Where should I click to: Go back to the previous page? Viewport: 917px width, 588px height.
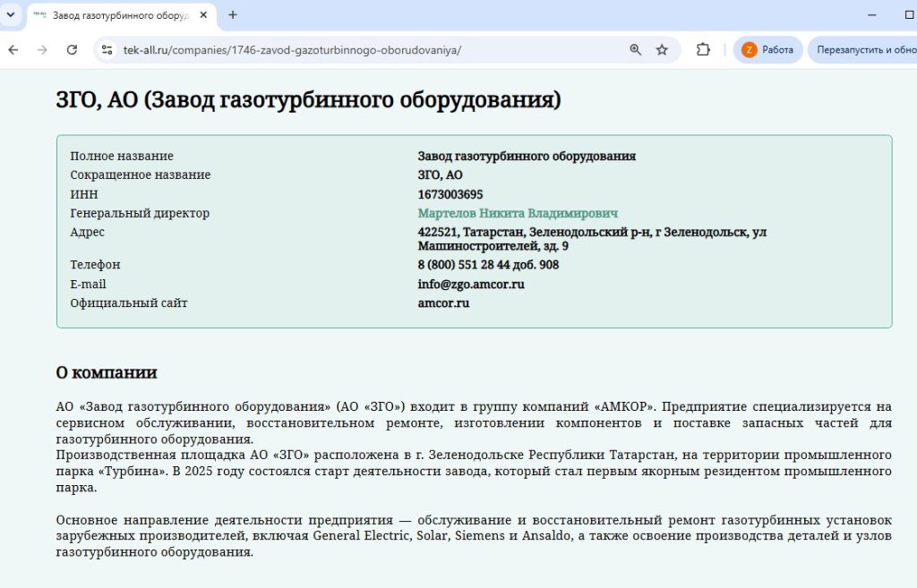point(13,50)
